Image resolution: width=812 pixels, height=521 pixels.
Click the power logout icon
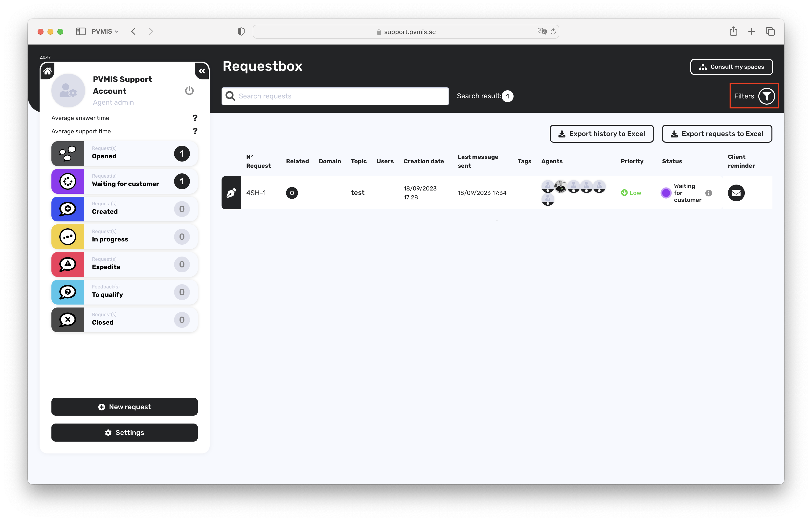pyautogui.click(x=189, y=91)
